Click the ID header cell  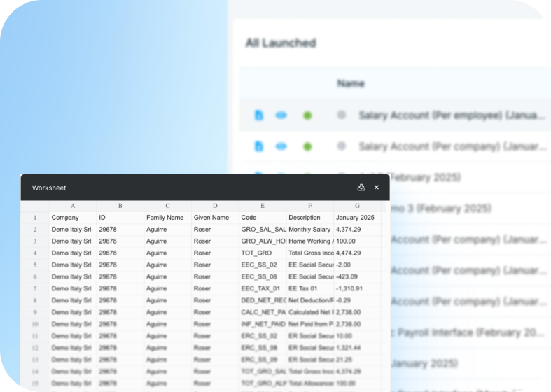tap(120, 218)
